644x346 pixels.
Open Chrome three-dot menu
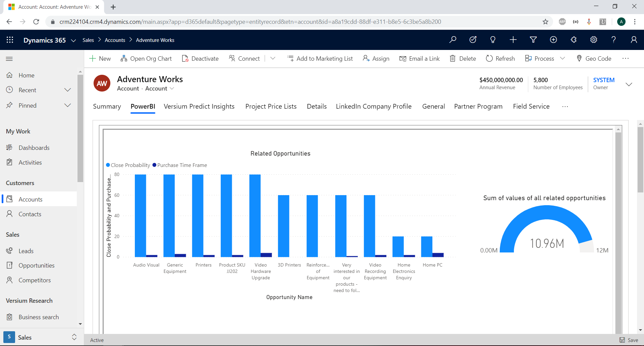click(x=635, y=22)
